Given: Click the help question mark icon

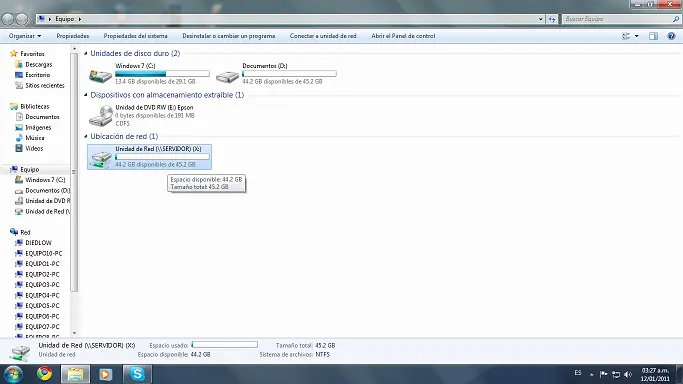Looking at the screenshot, I should 671,36.
